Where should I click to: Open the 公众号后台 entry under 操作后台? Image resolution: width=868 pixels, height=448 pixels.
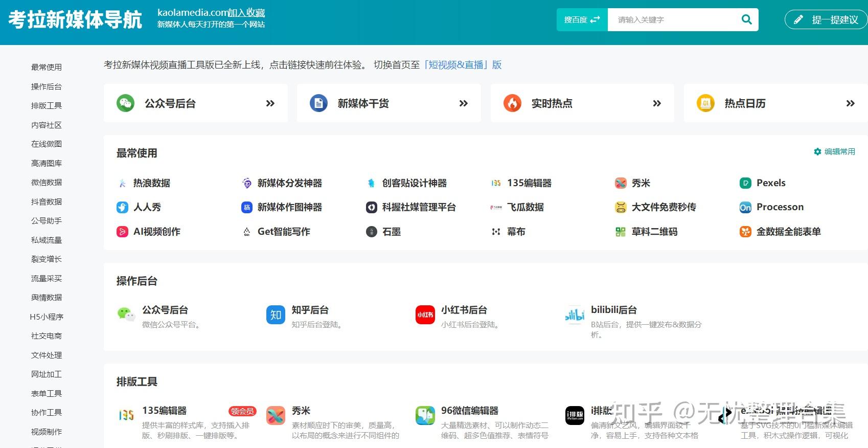click(x=165, y=310)
